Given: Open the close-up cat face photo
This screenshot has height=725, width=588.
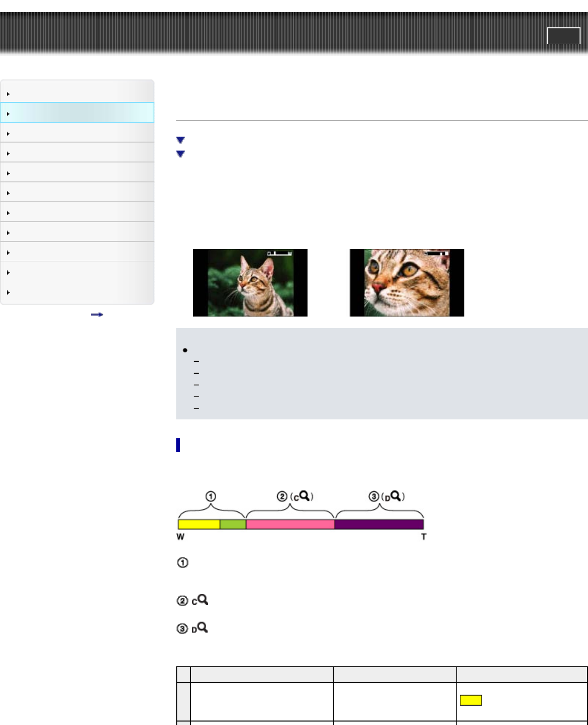Looking at the screenshot, I should [407, 283].
